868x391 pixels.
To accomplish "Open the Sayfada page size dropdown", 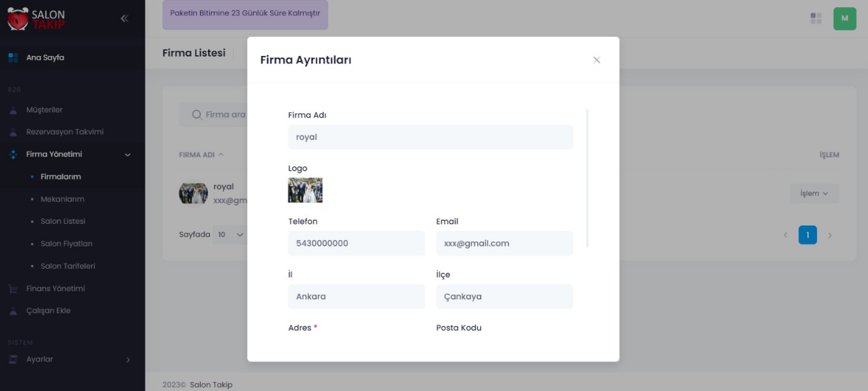I will tap(230, 235).
